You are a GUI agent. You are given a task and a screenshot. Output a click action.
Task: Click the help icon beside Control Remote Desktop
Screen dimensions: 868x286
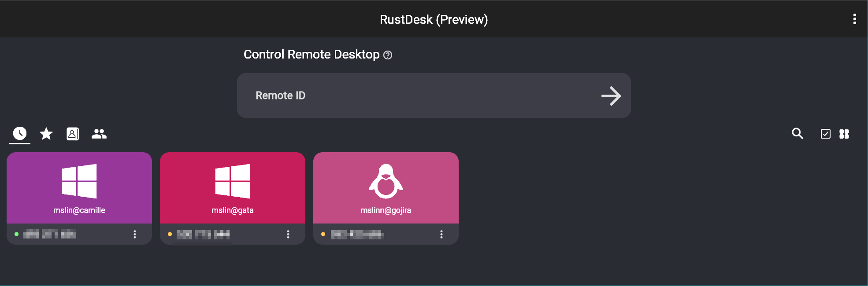click(x=388, y=55)
